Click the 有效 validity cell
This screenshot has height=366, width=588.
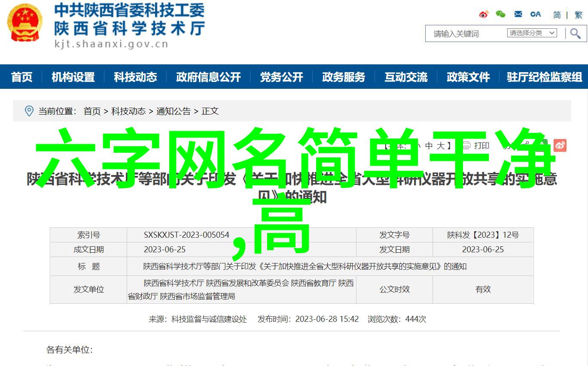(483, 290)
